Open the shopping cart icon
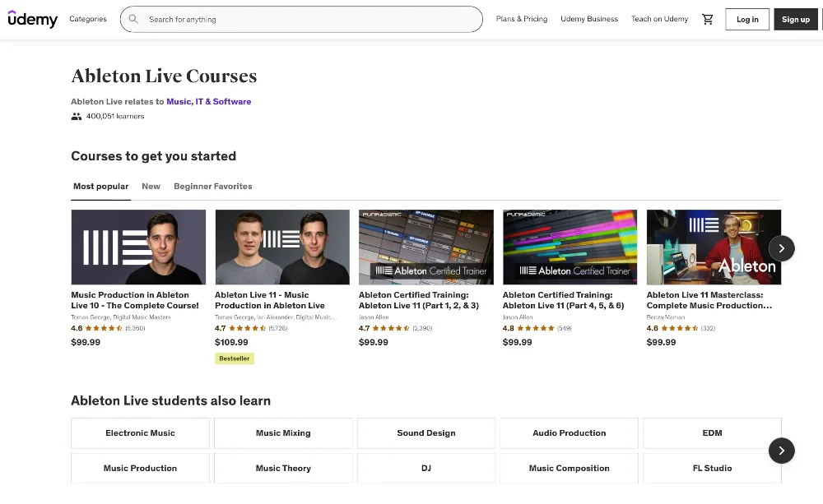Viewport: 823px width, 504px height. coord(708,20)
